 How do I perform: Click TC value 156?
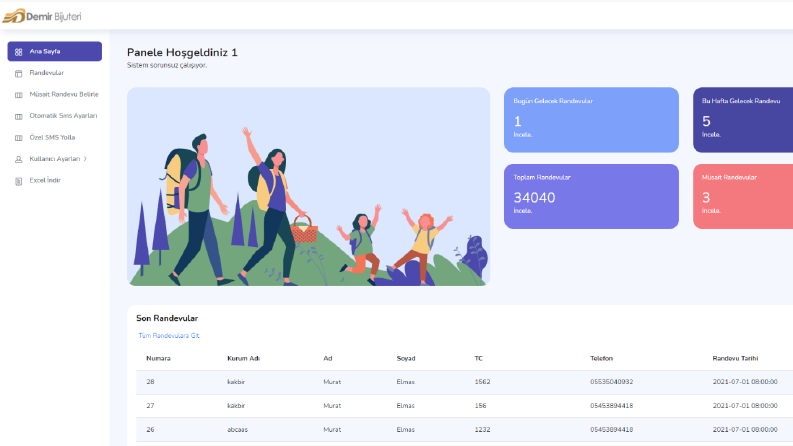(x=480, y=406)
